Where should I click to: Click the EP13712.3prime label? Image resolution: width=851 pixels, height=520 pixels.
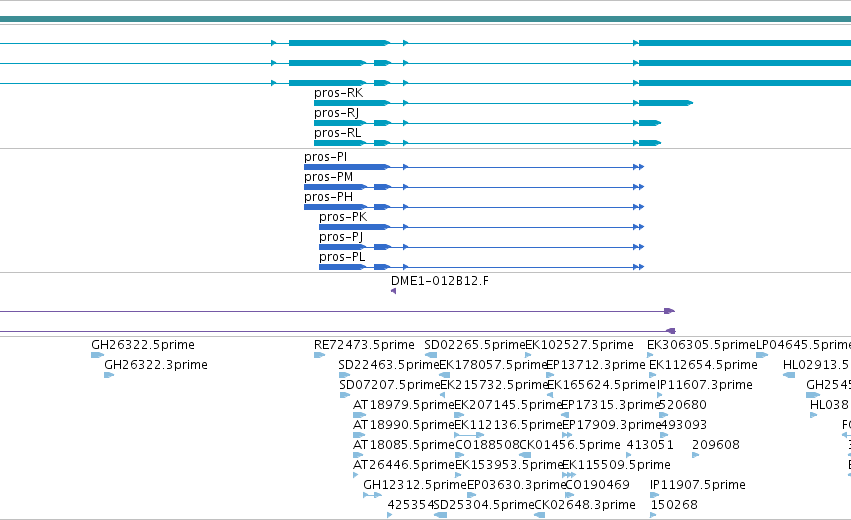coord(596,365)
